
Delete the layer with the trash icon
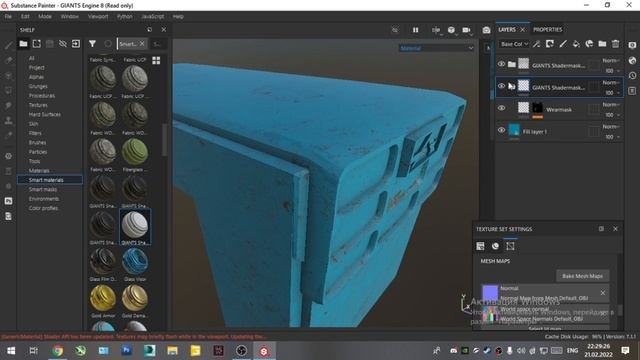[x=616, y=44]
